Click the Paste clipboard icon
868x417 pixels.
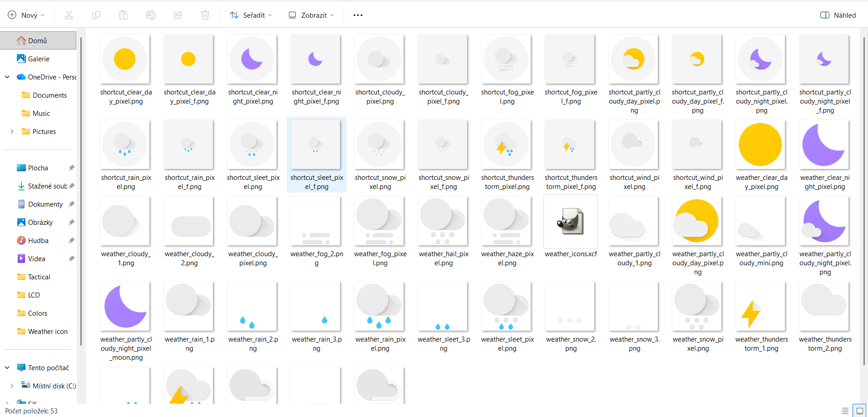tap(123, 15)
